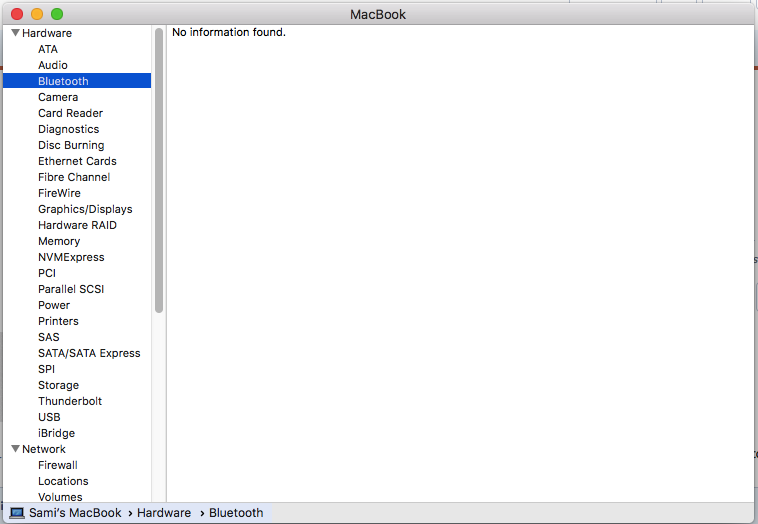Click the MacBook window title
758x524 pixels.
click(378, 15)
